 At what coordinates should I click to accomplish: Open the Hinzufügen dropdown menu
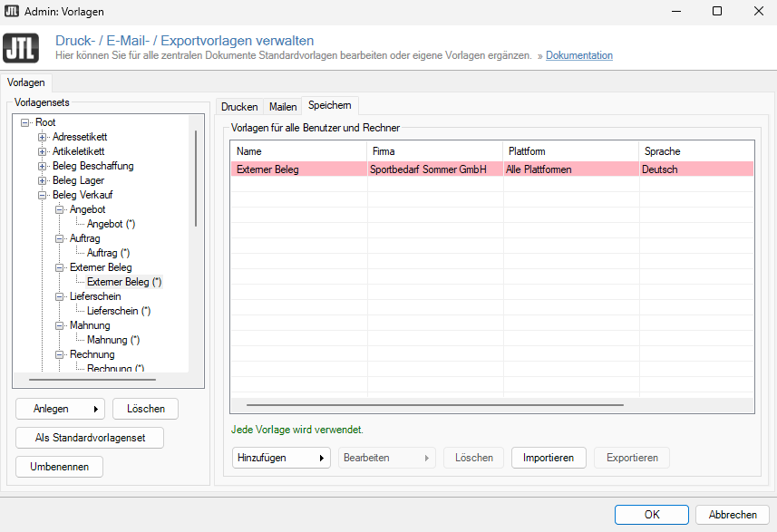(281, 458)
